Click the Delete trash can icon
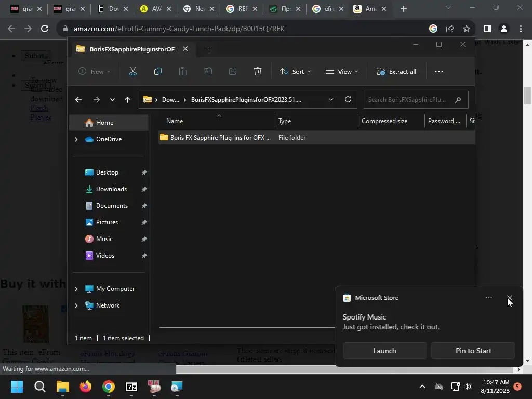532x399 pixels. click(x=258, y=71)
